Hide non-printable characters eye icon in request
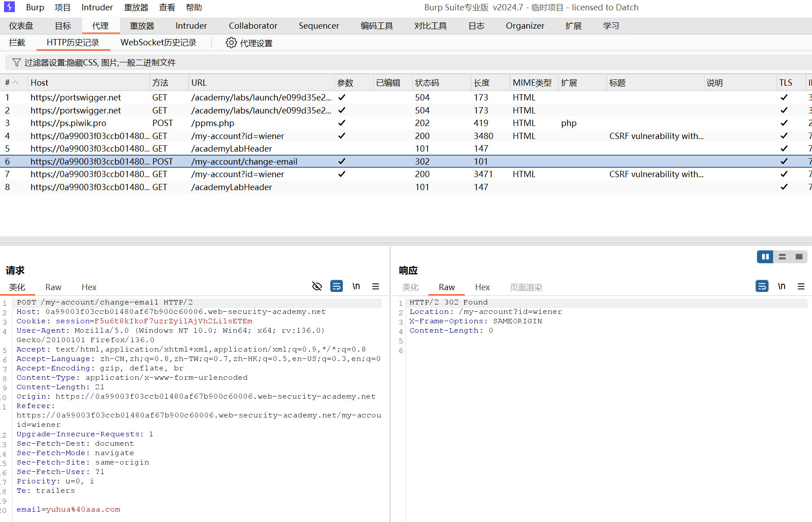Screen dimensions: 812x522 click(x=317, y=286)
